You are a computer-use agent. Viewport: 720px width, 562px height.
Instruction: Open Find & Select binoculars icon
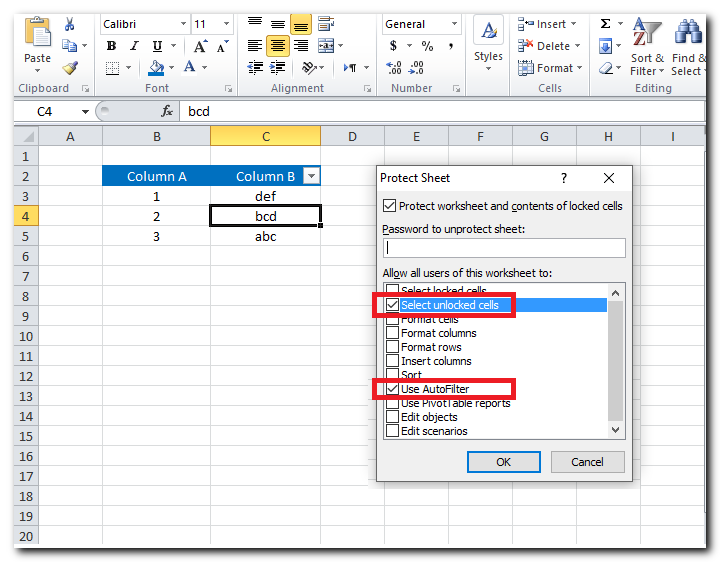click(688, 32)
